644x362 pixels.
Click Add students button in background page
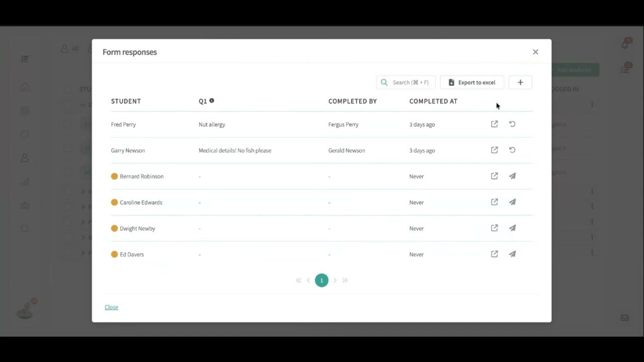click(575, 70)
